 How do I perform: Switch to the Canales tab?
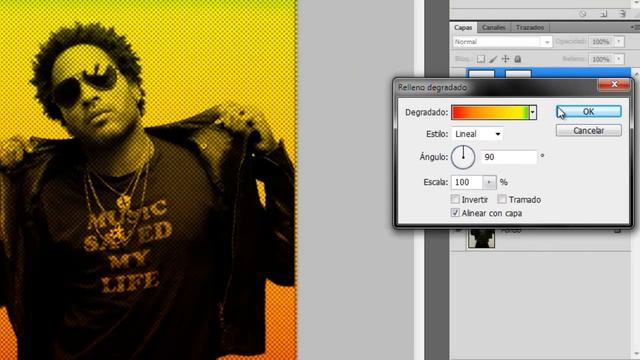pyautogui.click(x=493, y=27)
